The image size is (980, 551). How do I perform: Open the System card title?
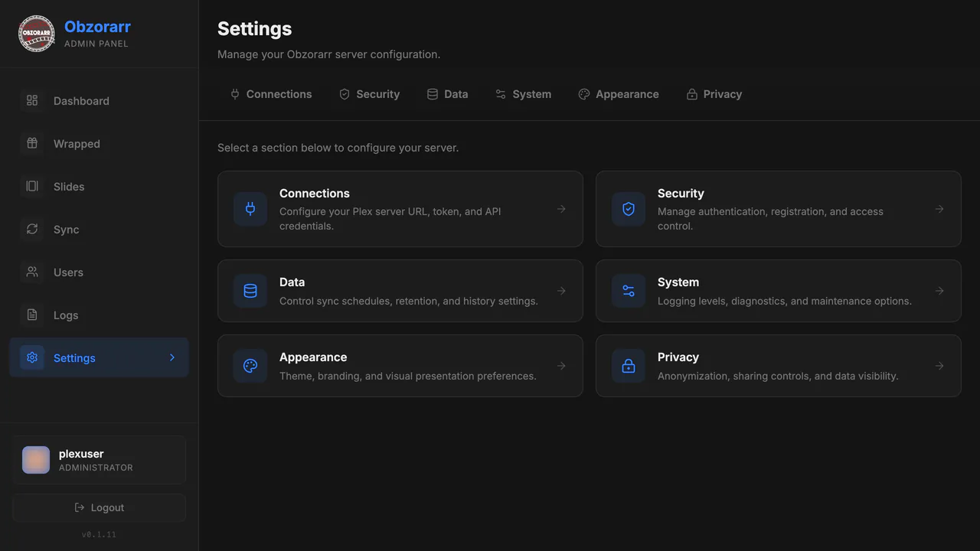[x=678, y=282]
